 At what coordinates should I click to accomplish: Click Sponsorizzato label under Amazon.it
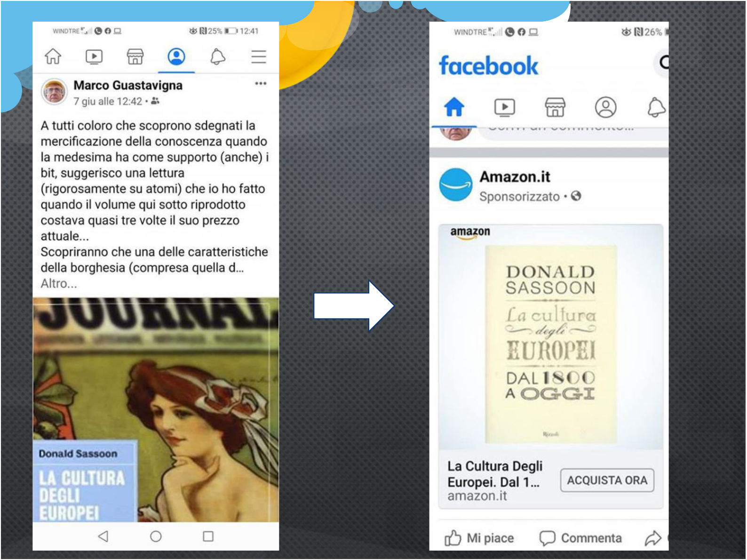(x=519, y=197)
